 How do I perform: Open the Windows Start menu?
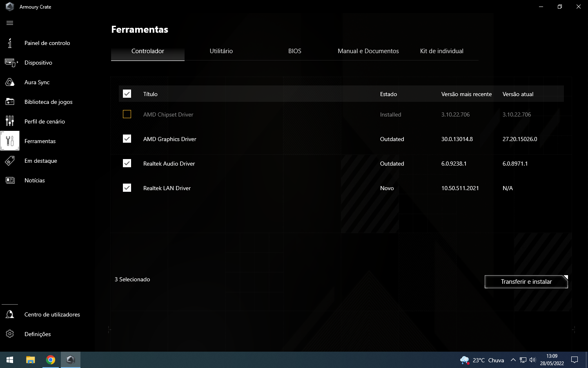pyautogui.click(x=10, y=360)
